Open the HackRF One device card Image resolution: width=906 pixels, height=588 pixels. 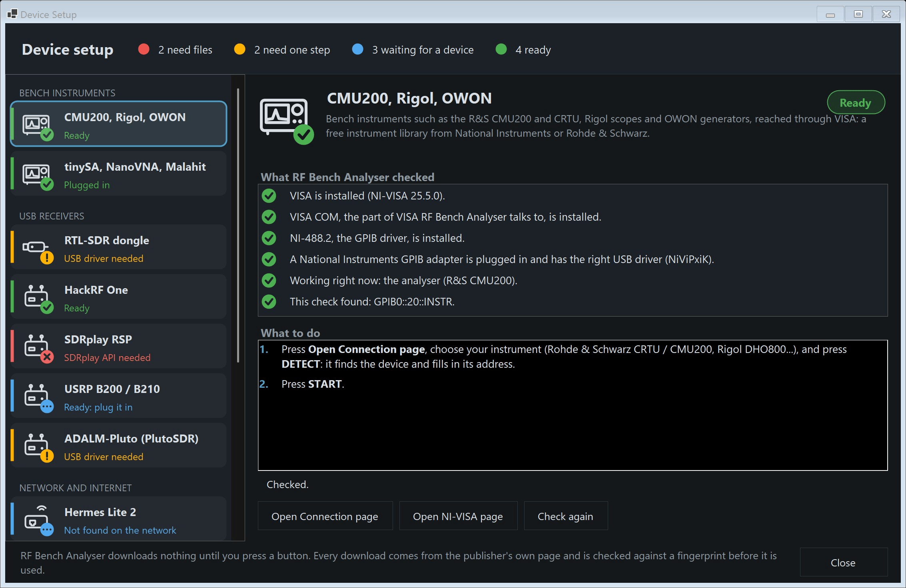[x=119, y=297]
